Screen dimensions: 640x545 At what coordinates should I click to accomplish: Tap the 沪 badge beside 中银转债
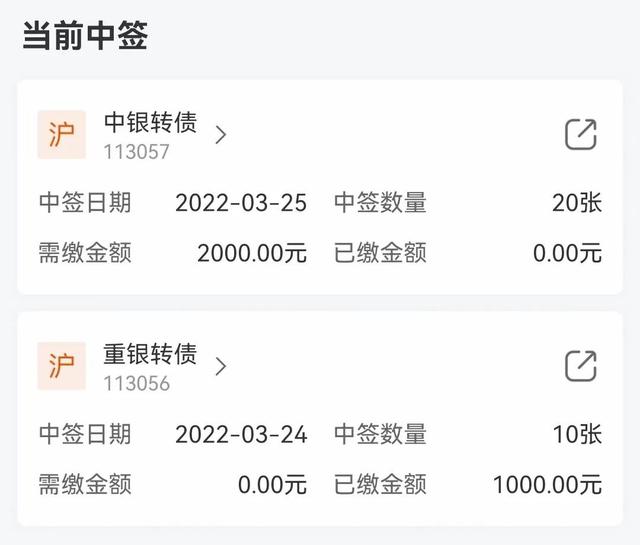click(x=62, y=134)
